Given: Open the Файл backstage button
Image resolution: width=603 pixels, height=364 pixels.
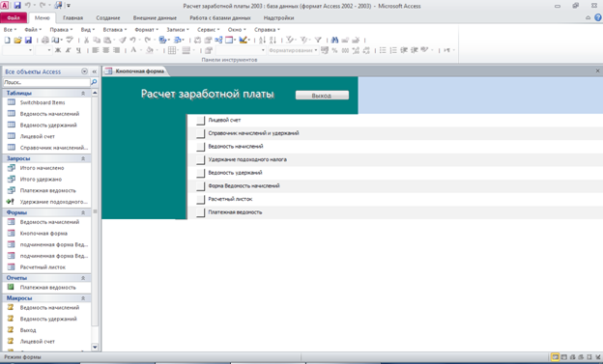Looking at the screenshot, I should (14, 18).
